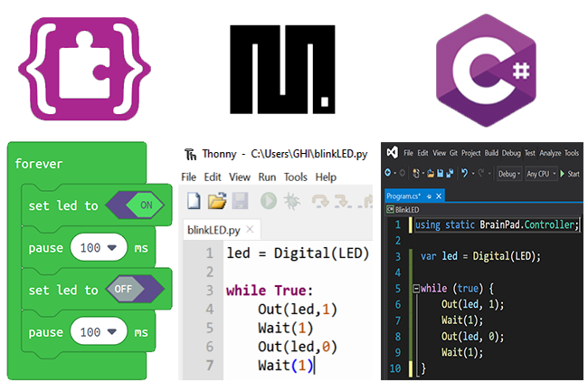
Task: Open the View menu in Thonny
Action: tap(240, 177)
